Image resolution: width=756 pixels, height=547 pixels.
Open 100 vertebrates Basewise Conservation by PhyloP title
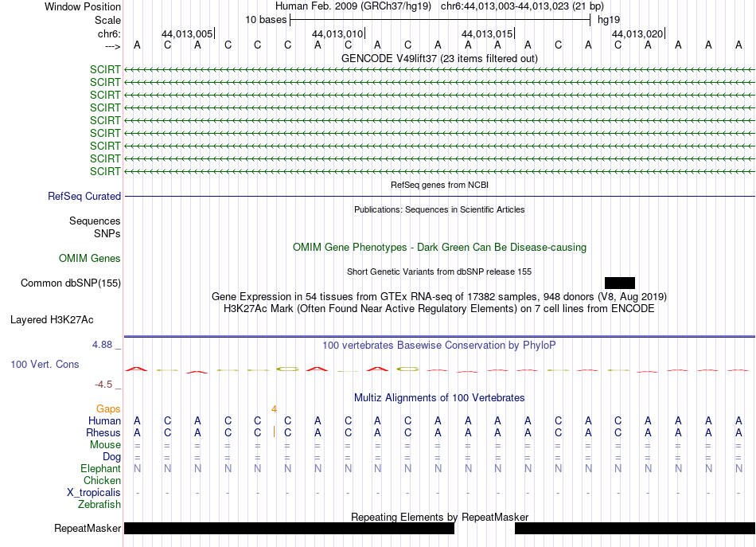click(x=439, y=345)
